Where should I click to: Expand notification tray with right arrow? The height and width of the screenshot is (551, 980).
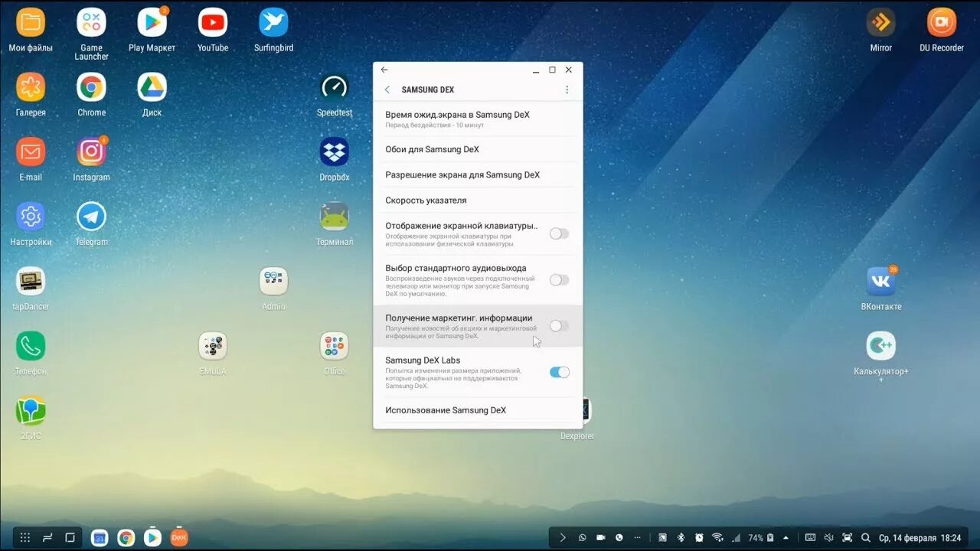[x=563, y=538]
